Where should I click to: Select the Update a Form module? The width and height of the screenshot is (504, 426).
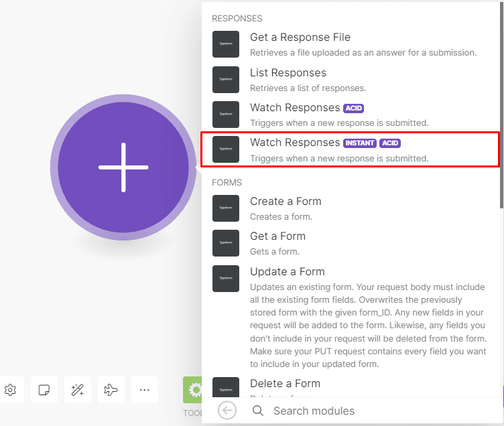pos(287,272)
